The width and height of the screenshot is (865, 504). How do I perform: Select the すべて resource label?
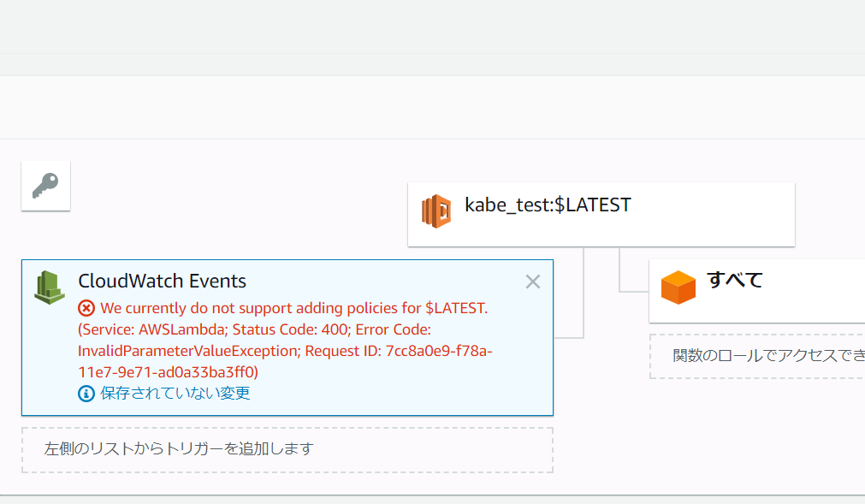(x=734, y=280)
